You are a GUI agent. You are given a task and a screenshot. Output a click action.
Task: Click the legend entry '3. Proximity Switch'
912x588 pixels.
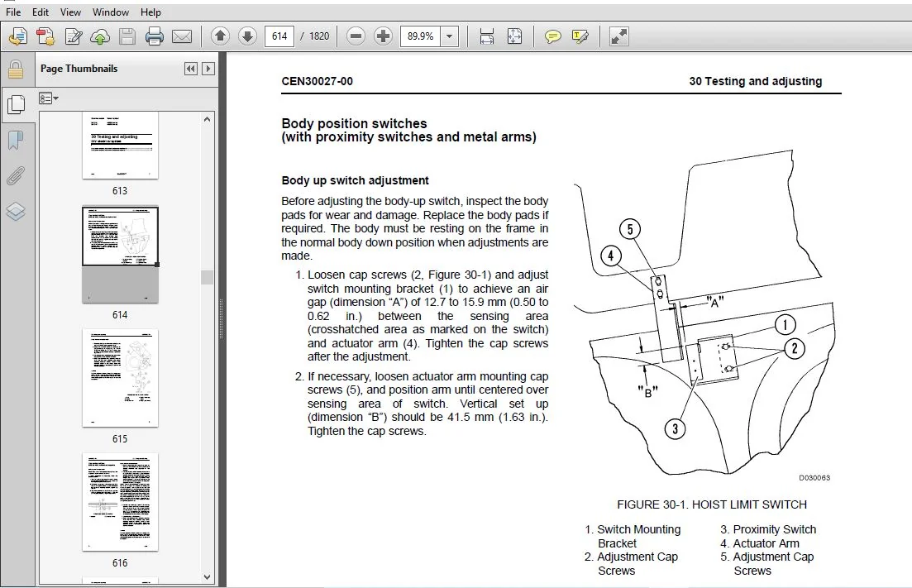coord(768,529)
